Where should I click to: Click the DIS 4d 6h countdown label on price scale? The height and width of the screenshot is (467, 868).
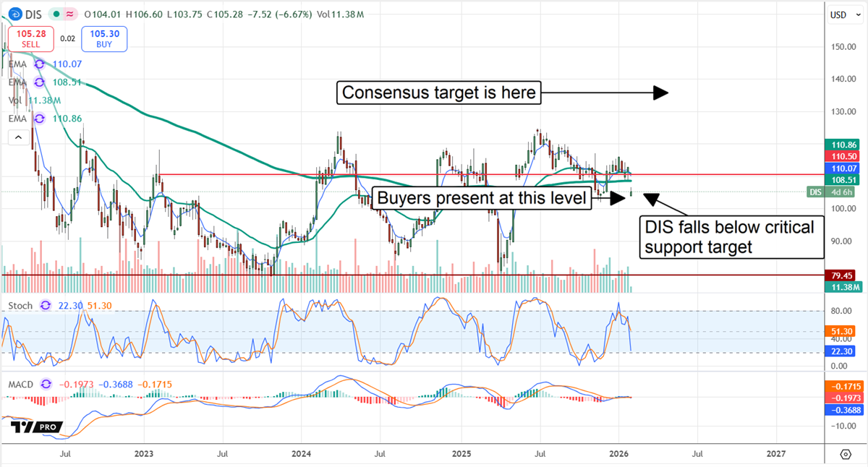point(830,192)
